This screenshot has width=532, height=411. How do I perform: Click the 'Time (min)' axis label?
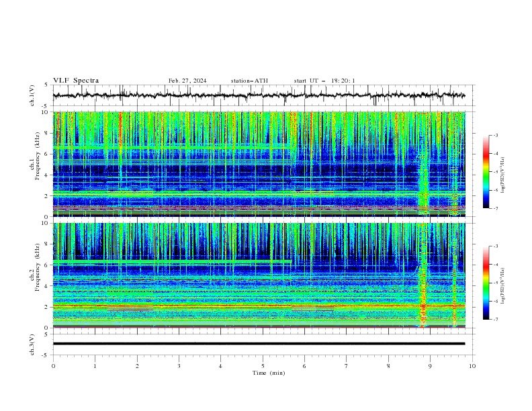pos(269,373)
